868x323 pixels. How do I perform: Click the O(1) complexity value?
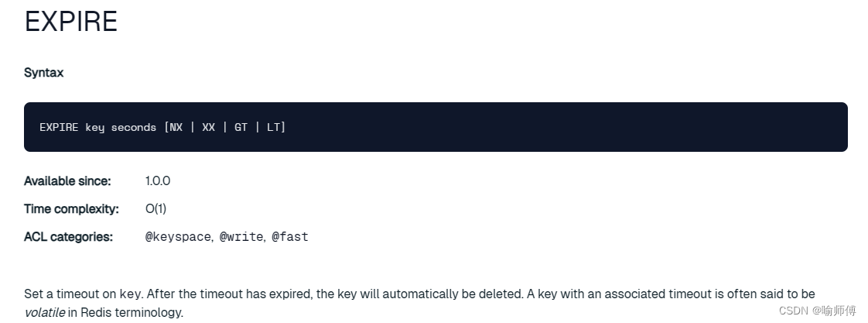155,209
